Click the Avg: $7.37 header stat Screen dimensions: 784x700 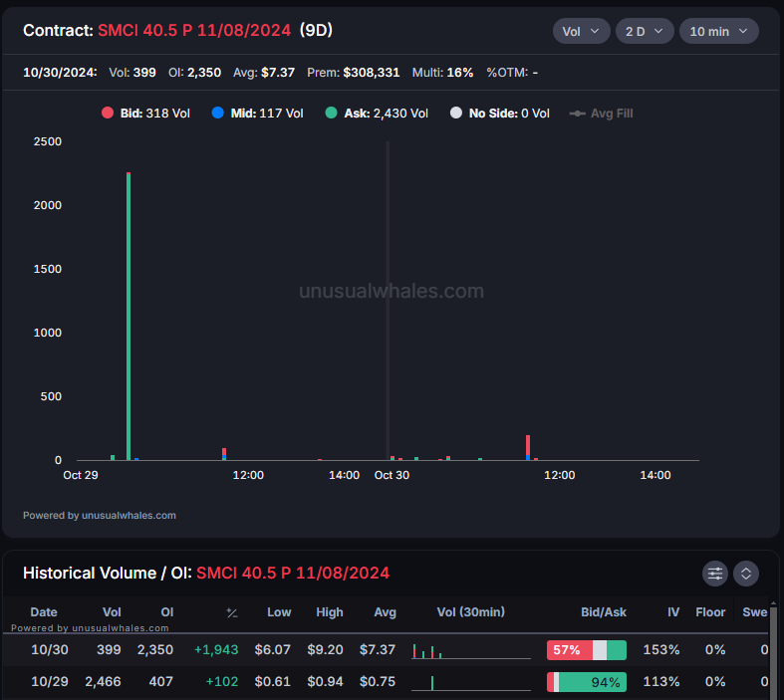264,73
